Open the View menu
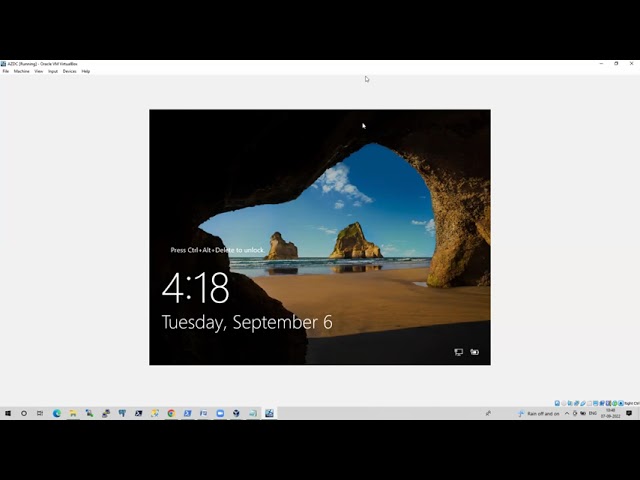The image size is (640, 480). [38, 71]
